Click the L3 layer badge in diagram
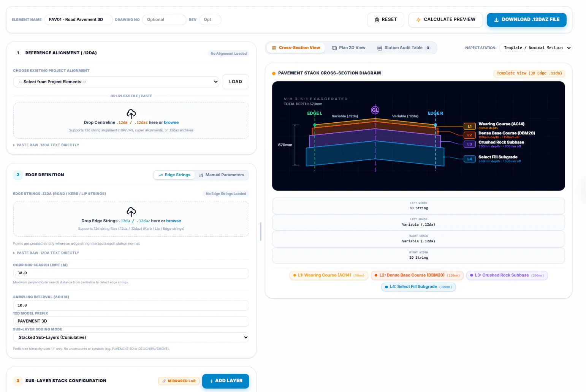The image size is (586, 392). pyautogui.click(x=470, y=144)
